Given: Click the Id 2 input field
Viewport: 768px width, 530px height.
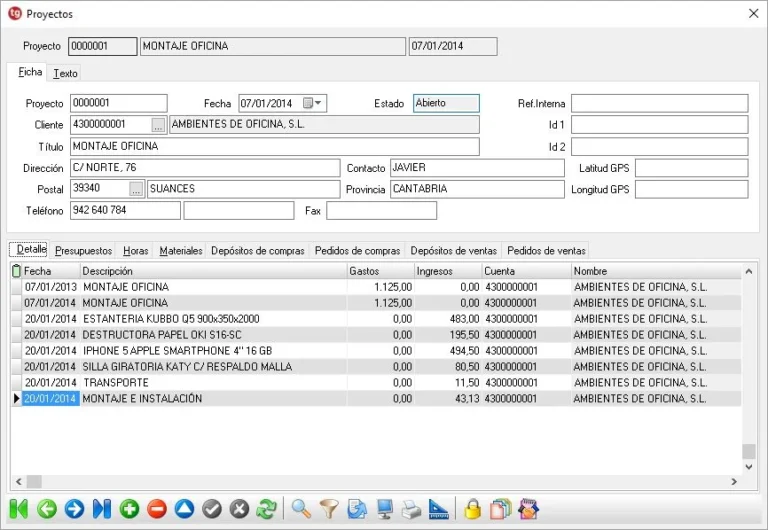Looking at the screenshot, I should (660, 146).
